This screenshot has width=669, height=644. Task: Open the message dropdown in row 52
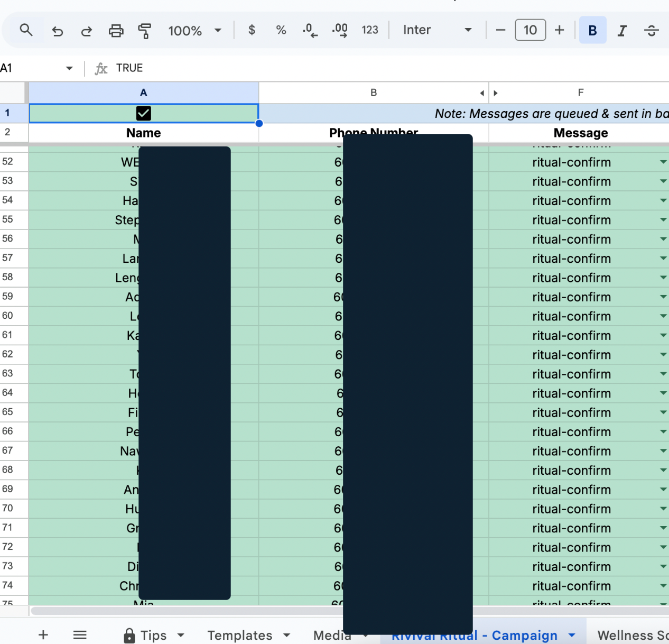tap(663, 162)
